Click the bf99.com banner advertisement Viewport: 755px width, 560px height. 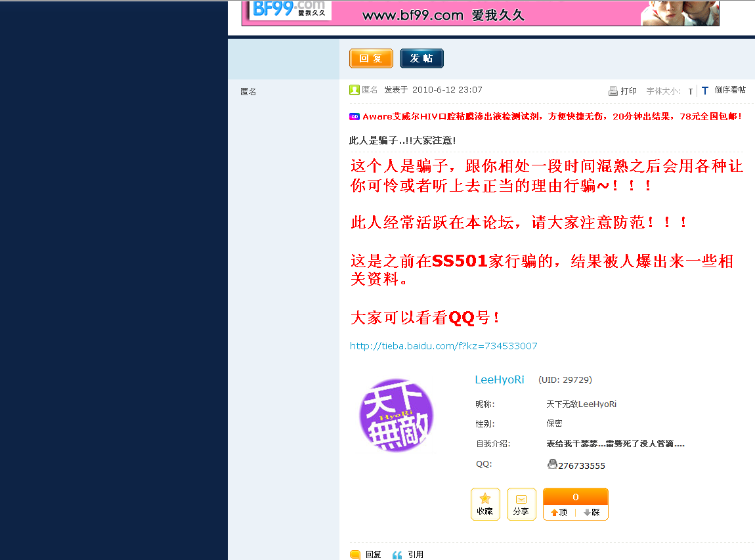click(x=480, y=13)
